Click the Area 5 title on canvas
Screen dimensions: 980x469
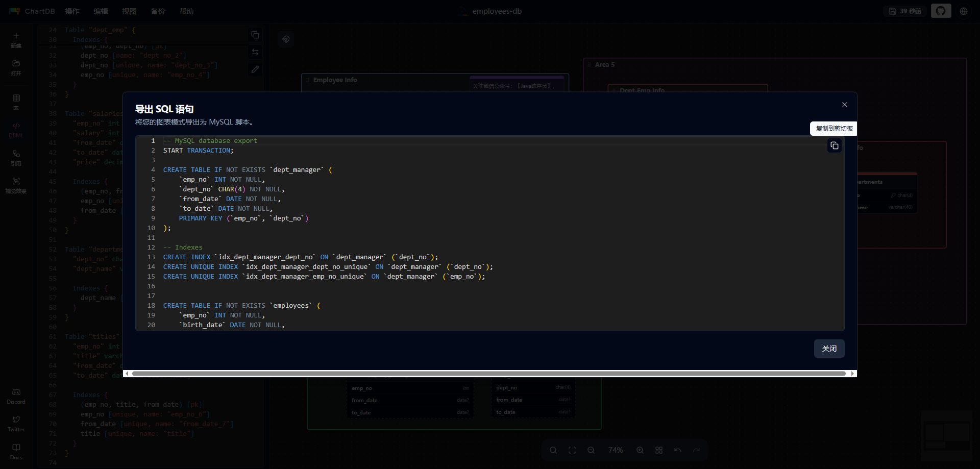(605, 65)
